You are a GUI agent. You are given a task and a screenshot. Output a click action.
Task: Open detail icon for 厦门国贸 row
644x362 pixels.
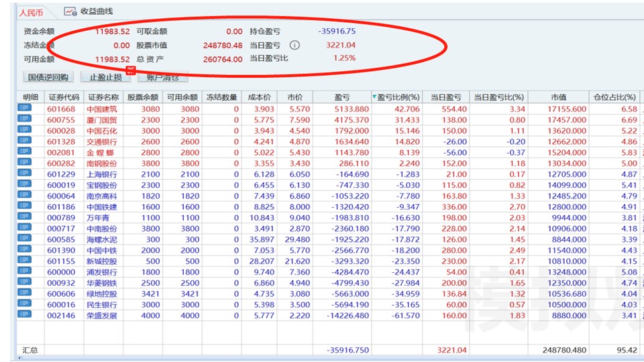click(24, 119)
